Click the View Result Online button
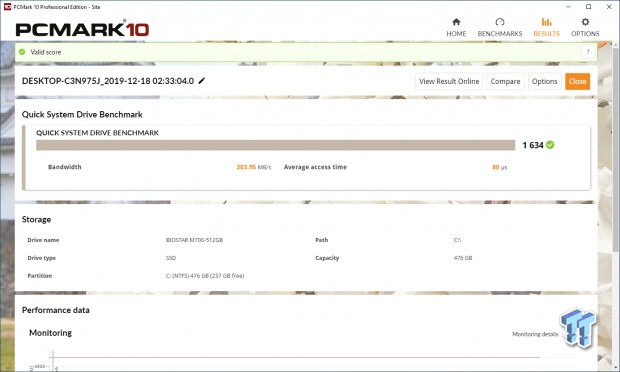This screenshot has height=372, width=620. point(449,81)
